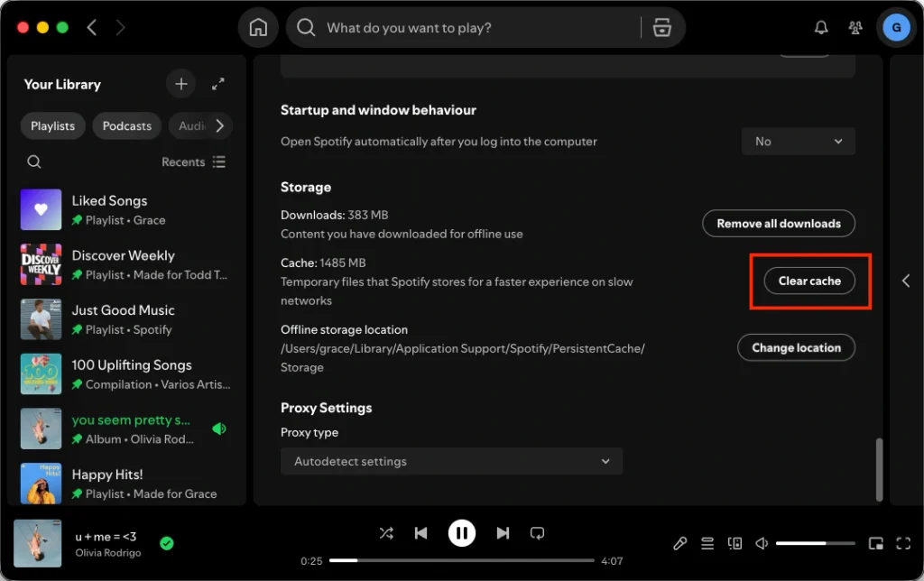
Task: Filter library by Audiobooks chip
Action: (190, 126)
